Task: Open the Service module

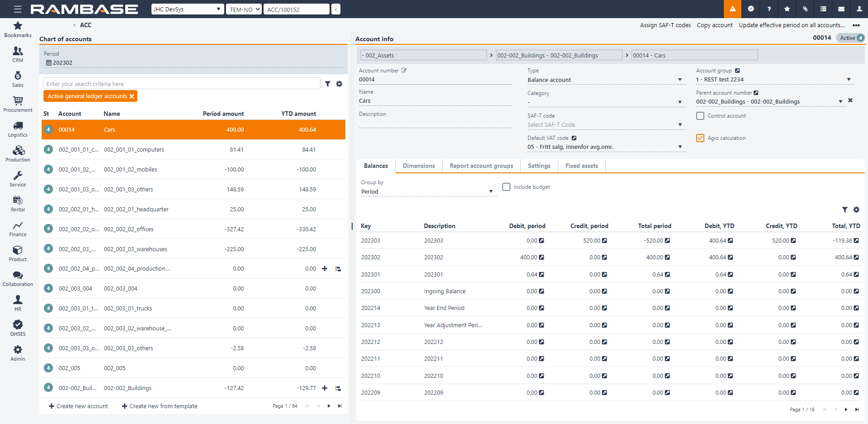Action: (18, 179)
